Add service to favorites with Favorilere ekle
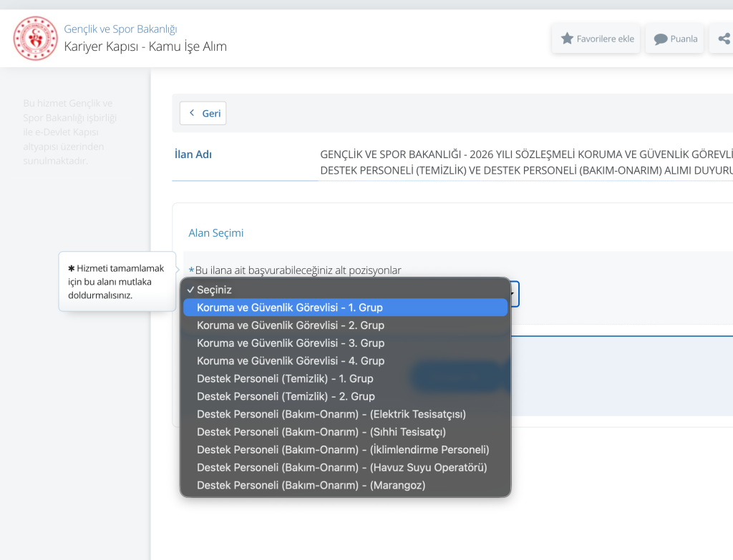The height and width of the screenshot is (560, 733). 596,39
